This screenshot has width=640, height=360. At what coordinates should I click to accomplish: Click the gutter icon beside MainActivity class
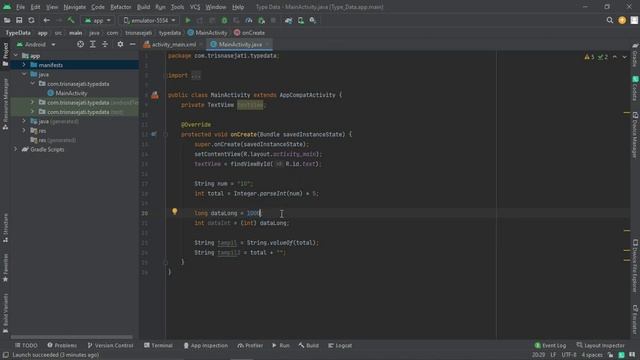(155, 95)
